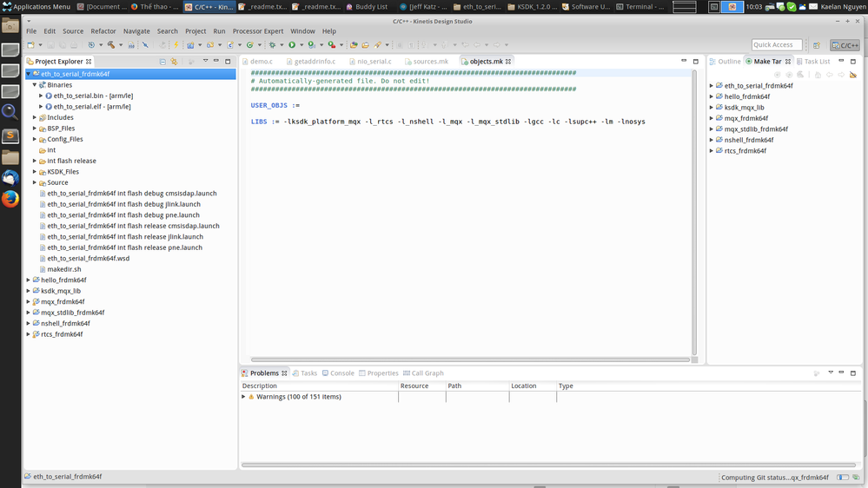
Task: Toggle Link with Editor in Project Explorer
Action: pos(175,62)
